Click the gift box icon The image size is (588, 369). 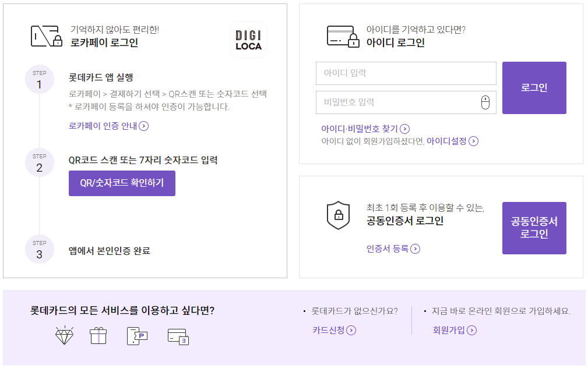(x=98, y=336)
